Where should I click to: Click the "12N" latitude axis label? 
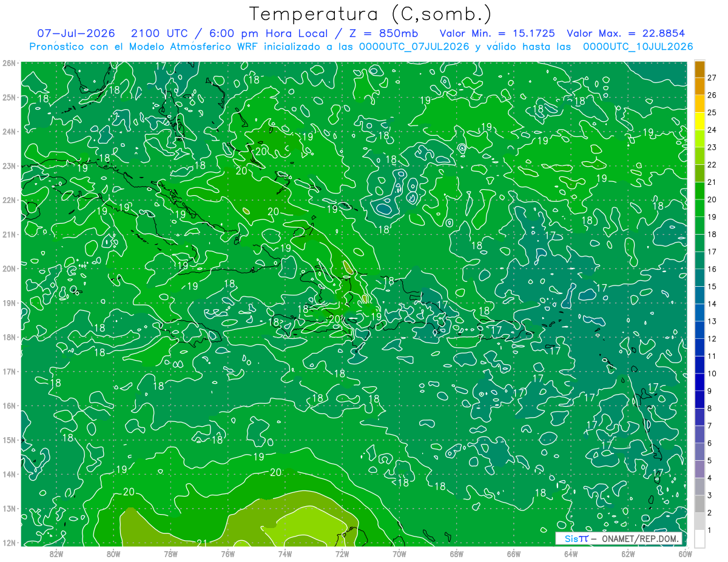(x=8, y=543)
